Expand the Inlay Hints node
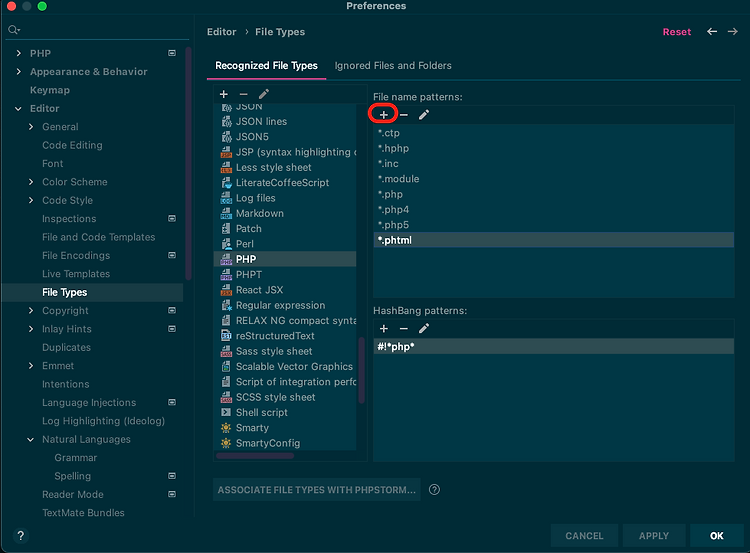750x553 pixels. point(31,329)
